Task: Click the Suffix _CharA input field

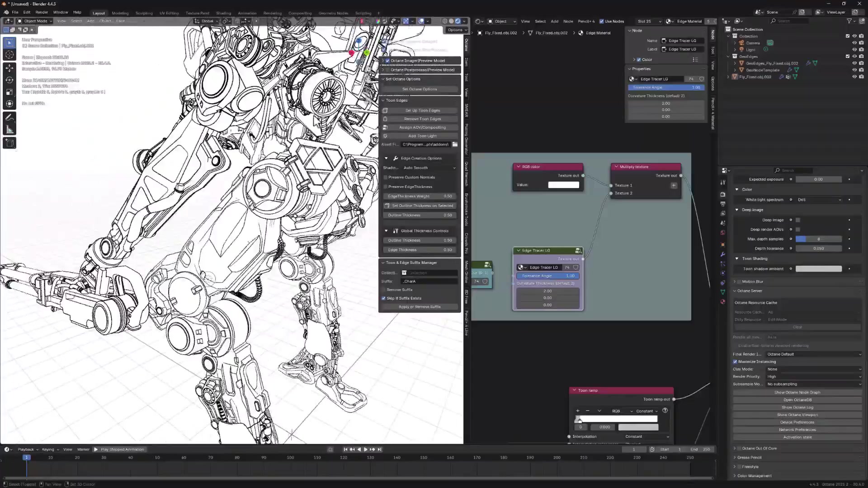Action: 429,281
